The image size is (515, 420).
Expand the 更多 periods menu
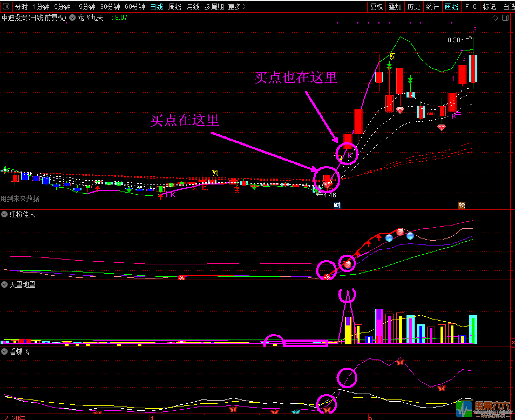coord(237,7)
